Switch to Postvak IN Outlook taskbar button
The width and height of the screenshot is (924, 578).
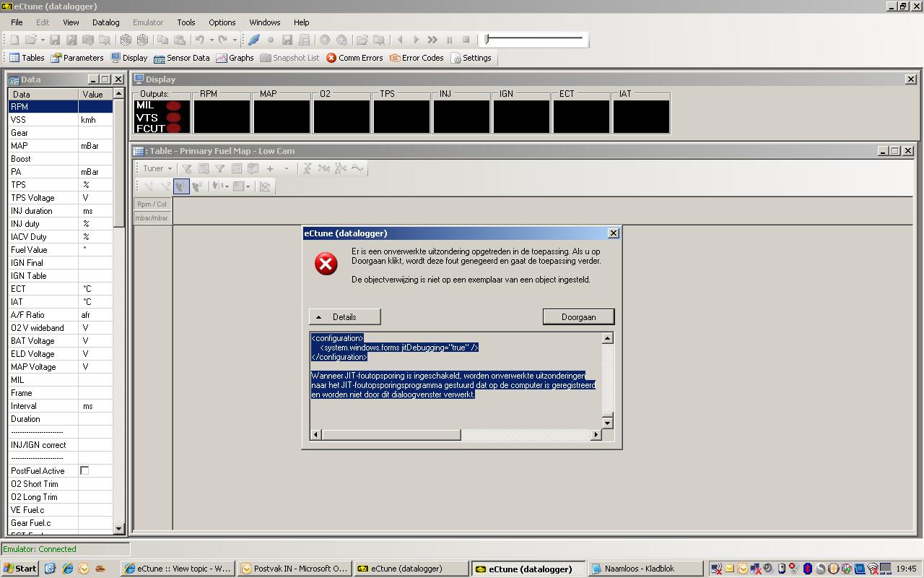[x=295, y=569]
